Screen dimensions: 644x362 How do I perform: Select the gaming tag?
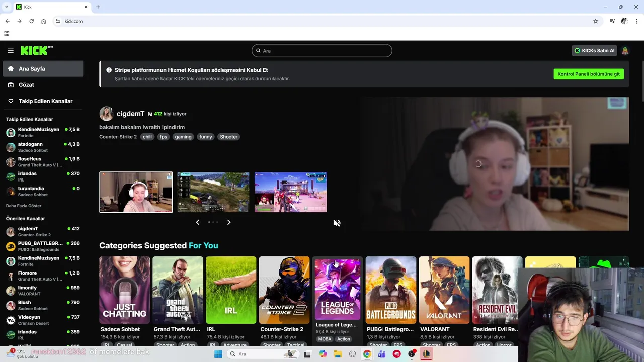pos(183,137)
